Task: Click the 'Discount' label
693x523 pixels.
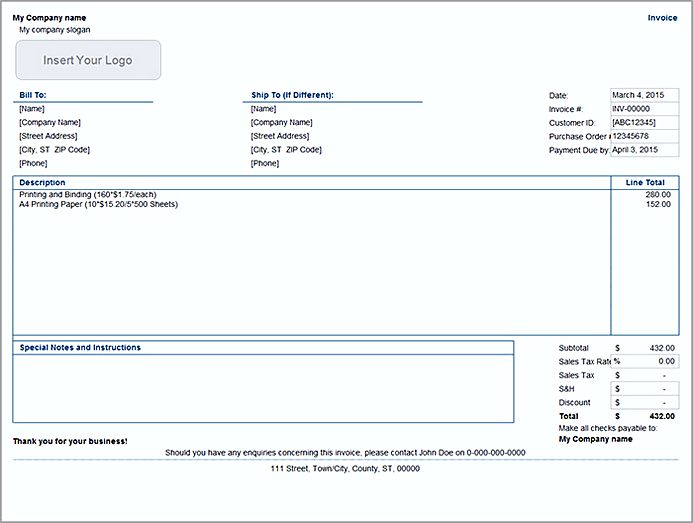Action: pos(574,402)
